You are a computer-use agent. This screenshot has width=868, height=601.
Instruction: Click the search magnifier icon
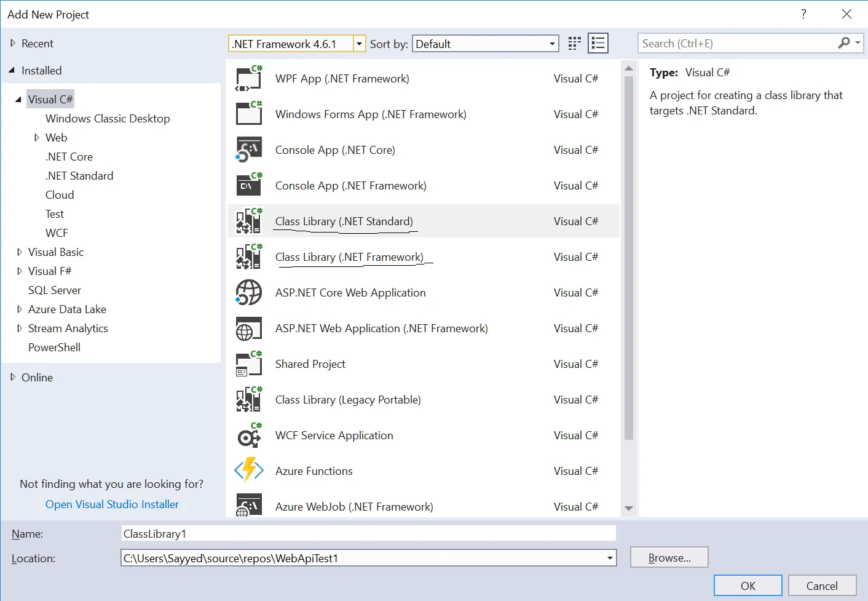coord(844,43)
